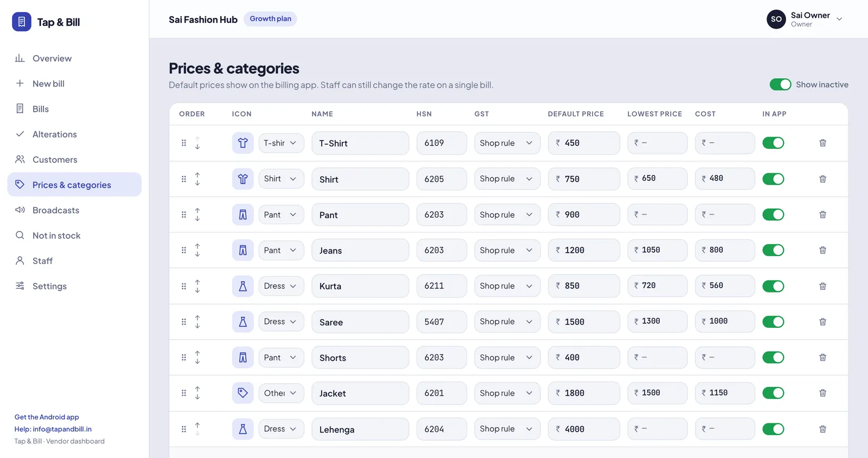Edit the name field containing Jeans
868x458 pixels.
(360, 250)
